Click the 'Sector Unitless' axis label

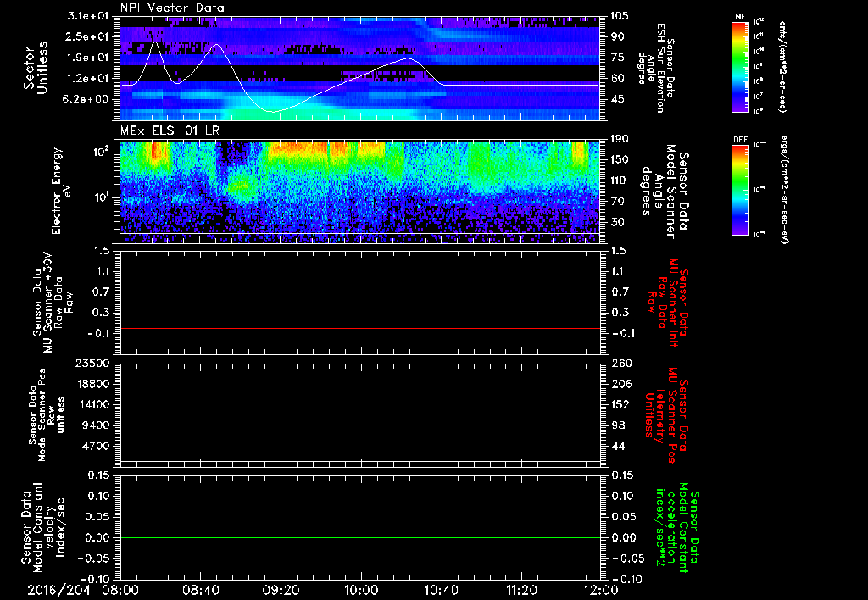[36, 68]
